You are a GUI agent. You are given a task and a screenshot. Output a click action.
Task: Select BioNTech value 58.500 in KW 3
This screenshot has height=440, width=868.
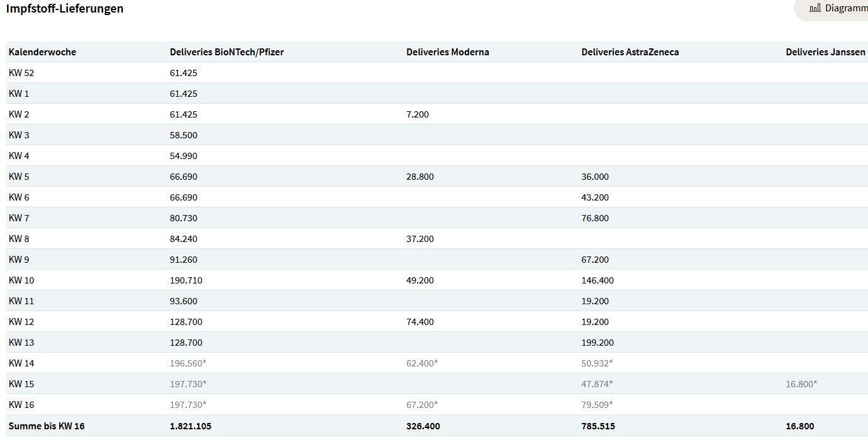(184, 135)
